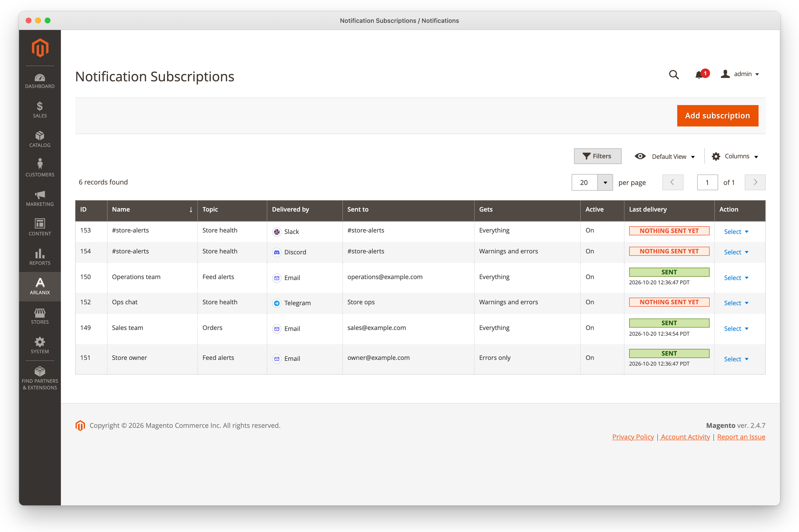Open the Columns dropdown
799x532 pixels.
point(735,156)
